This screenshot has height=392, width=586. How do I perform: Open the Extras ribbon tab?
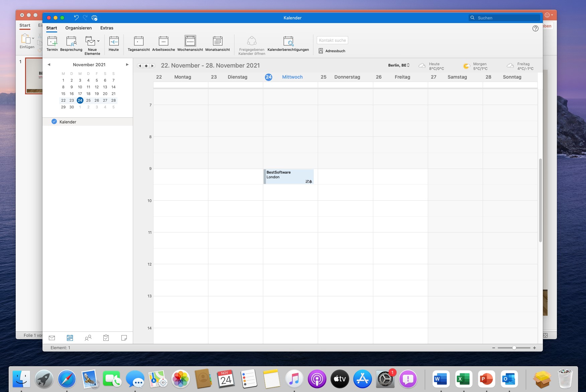[x=107, y=28]
